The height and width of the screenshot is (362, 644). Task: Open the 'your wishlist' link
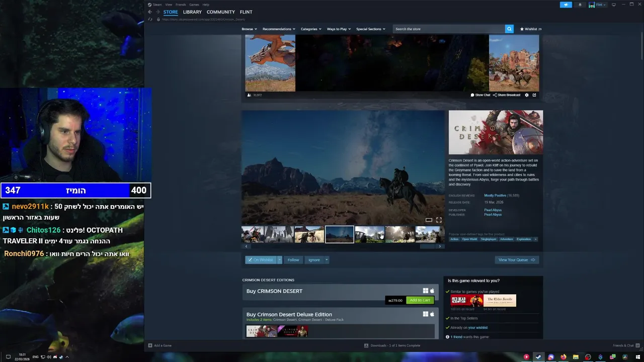pyautogui.click(x=478, y=328)
